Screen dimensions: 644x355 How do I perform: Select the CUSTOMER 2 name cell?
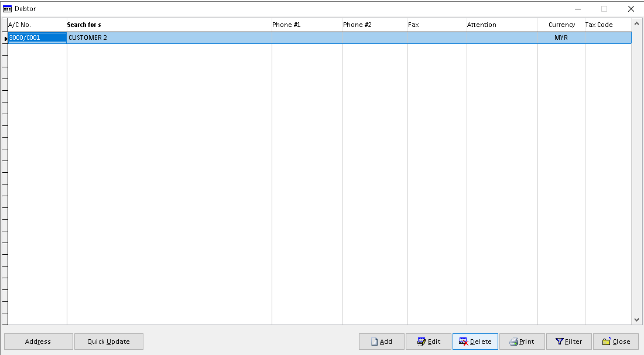169,37
